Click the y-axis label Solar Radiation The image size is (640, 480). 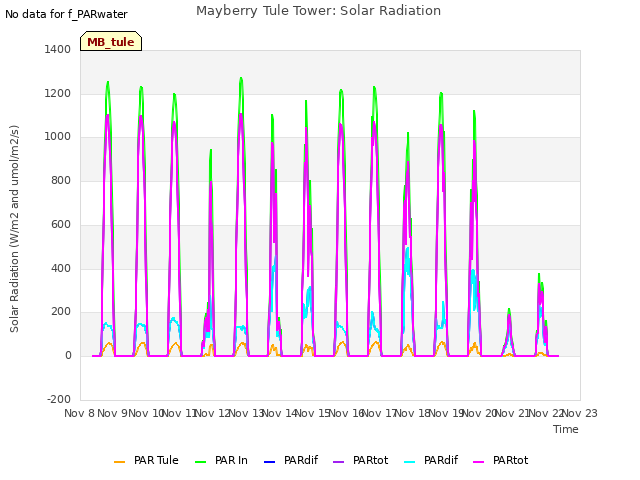14,229
